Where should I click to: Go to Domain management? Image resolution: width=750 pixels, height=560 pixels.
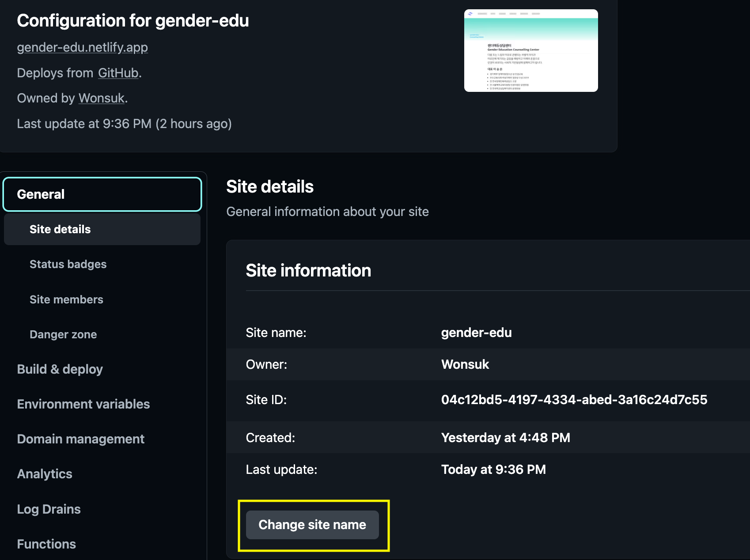[80, 439]
